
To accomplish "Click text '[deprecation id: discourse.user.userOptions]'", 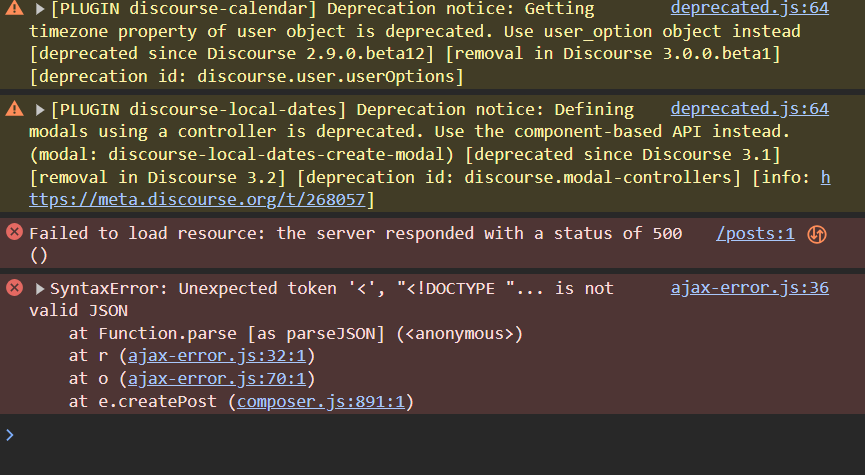I will (x=247, y=76).
